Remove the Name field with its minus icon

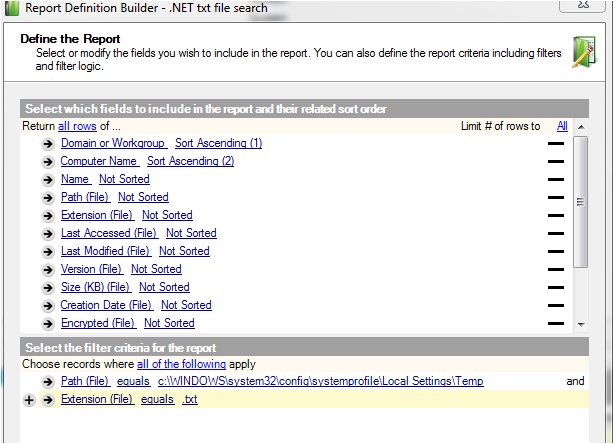[556, 179]
